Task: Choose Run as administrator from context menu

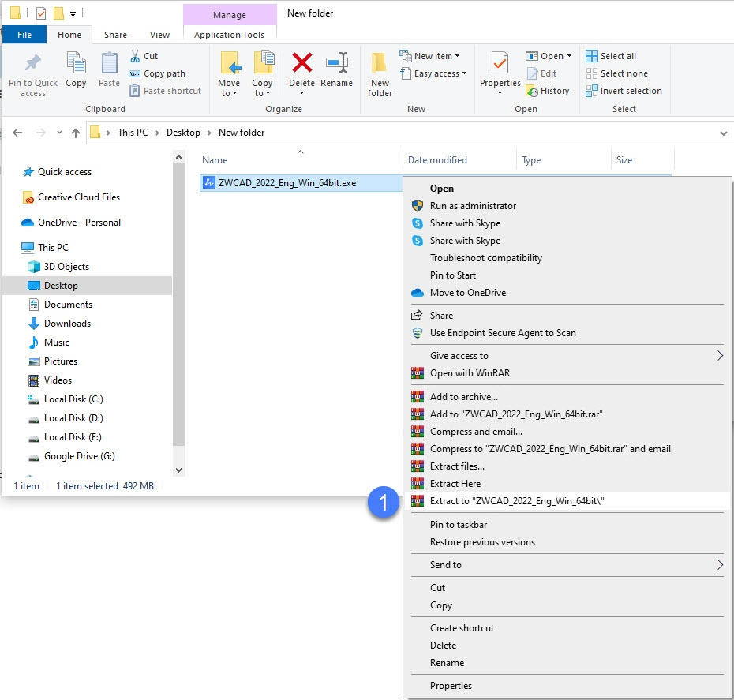Action: [x=567, y=206]
